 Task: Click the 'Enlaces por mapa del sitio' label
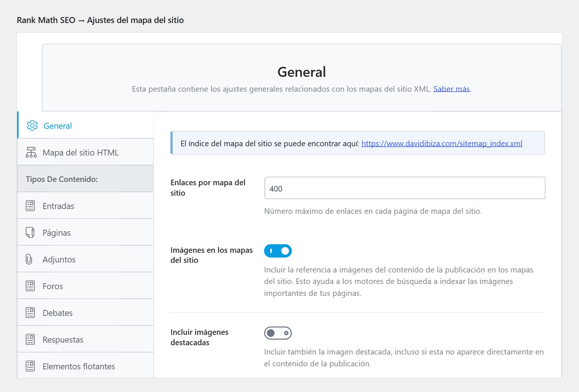(x=208, y=188)
